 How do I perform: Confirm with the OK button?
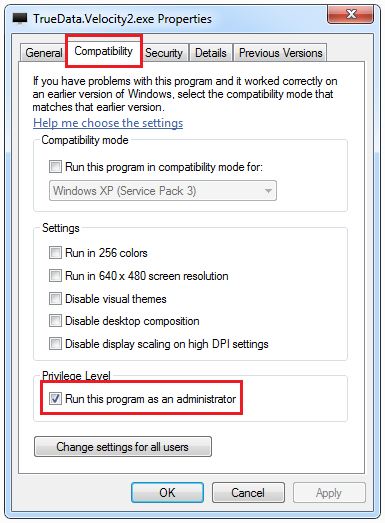coord(167,492)
